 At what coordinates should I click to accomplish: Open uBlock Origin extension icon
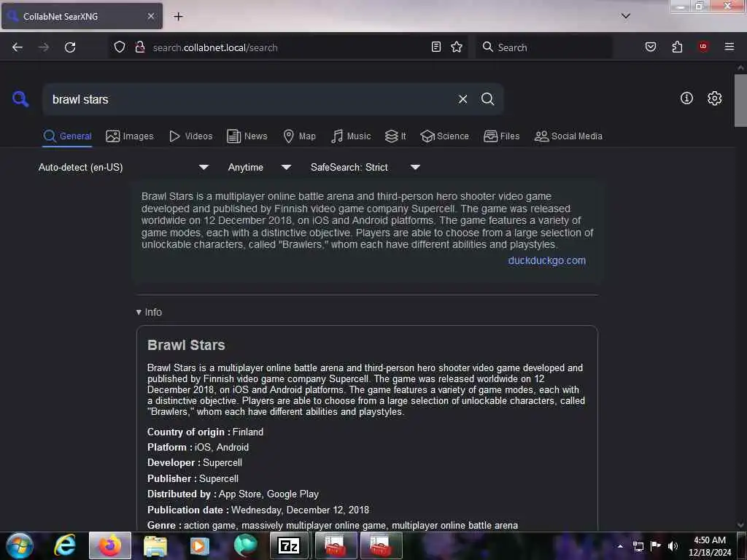tap(703, 47)
